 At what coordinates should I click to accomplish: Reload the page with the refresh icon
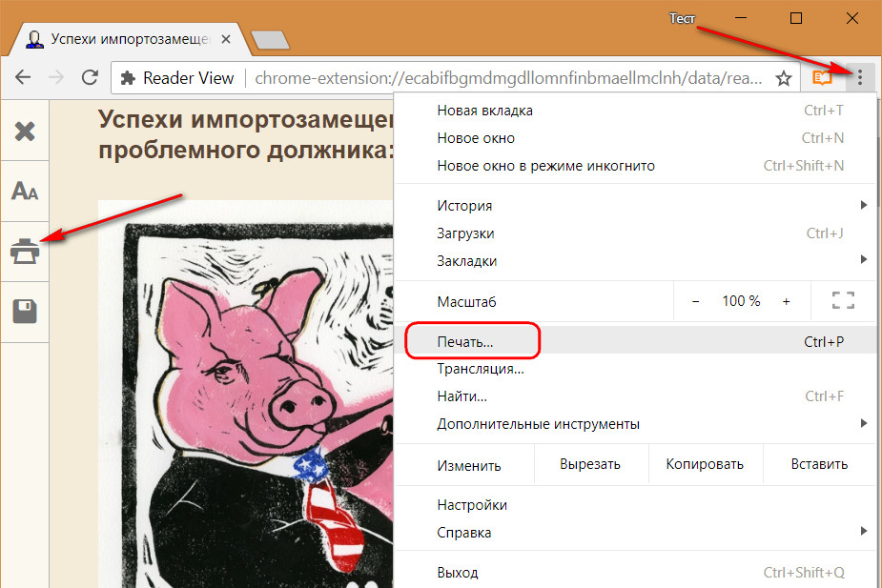pos(90,77)
